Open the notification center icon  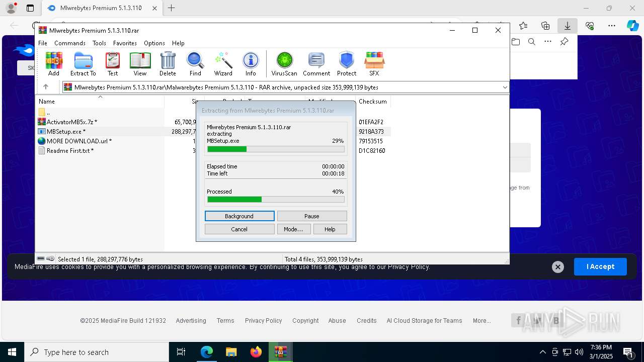coord(628,352)
